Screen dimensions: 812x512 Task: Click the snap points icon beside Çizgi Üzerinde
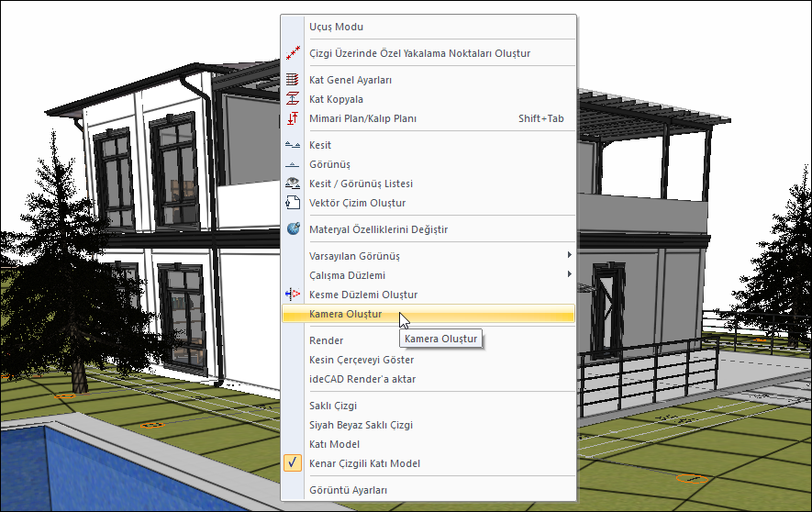294,53
